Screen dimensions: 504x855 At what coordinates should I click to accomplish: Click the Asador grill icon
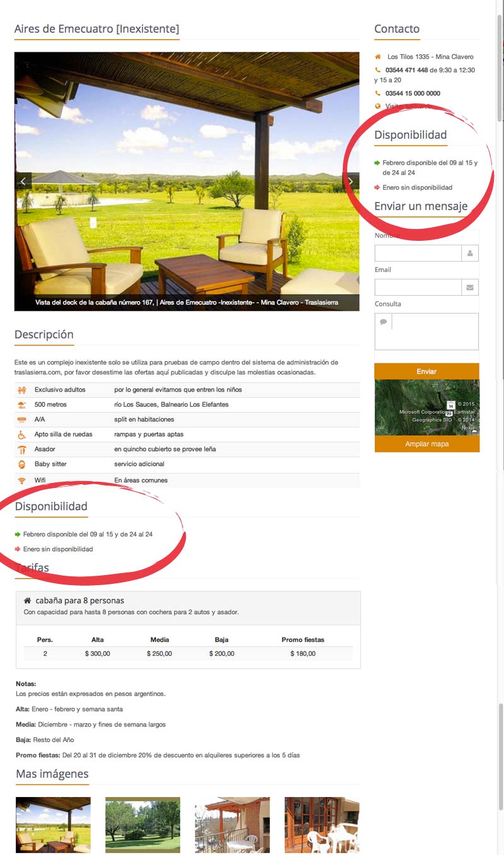click(x=21, y=450)
